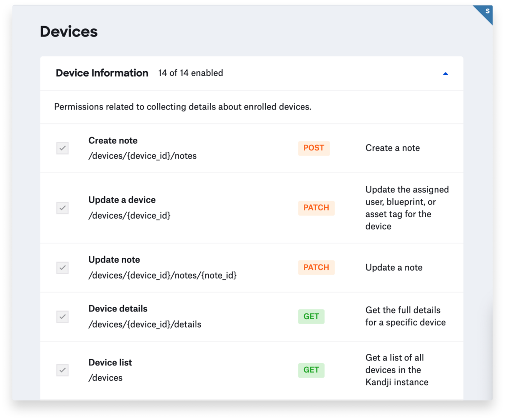Click the Kandji instance device list description
Image resolution: width=505 pixels, height=420 pixels.
point(396,370)
